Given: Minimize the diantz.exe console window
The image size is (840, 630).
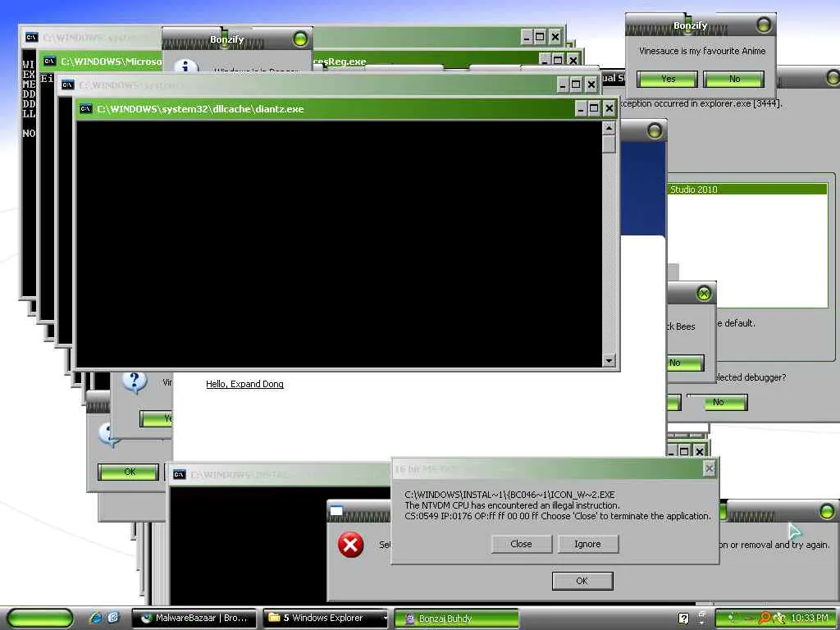Looking at the screenshot, I should click(x=581, y=109).
